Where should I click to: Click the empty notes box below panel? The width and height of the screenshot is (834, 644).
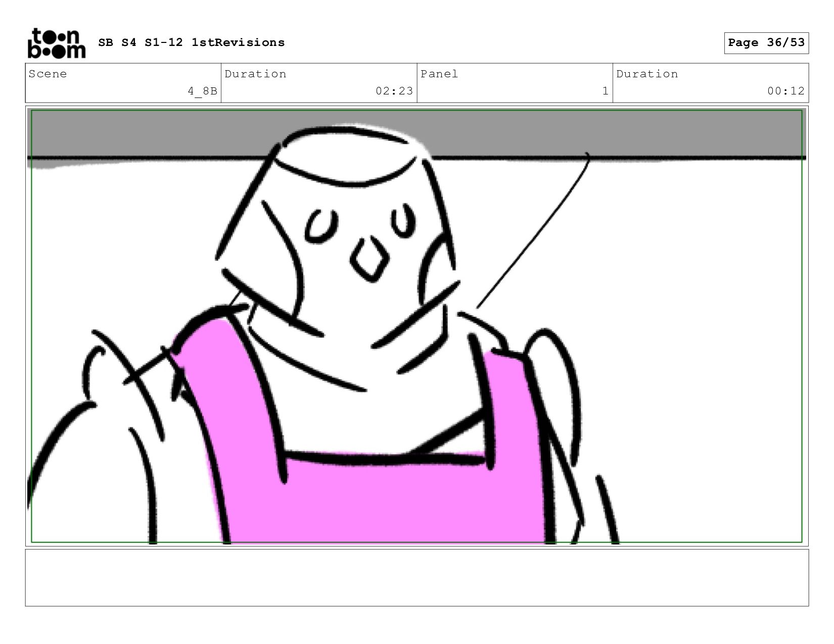click(x=417, y=578)
